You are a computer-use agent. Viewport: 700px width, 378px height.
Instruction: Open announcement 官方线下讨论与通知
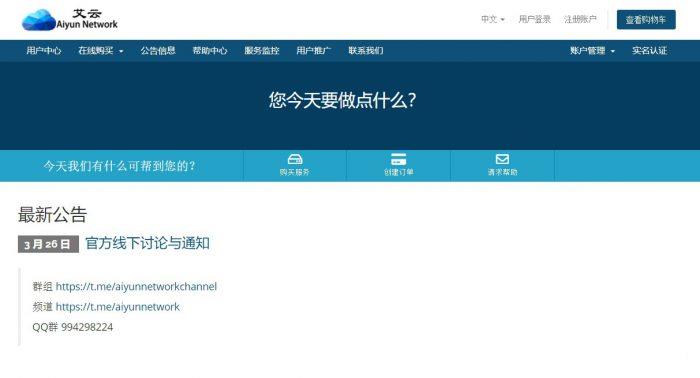coord(147,243)
